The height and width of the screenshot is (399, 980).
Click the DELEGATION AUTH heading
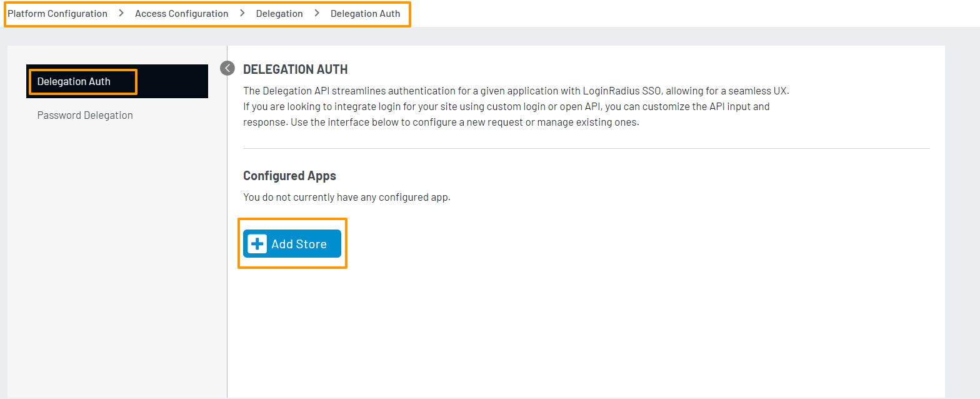[x=295, y=69]
